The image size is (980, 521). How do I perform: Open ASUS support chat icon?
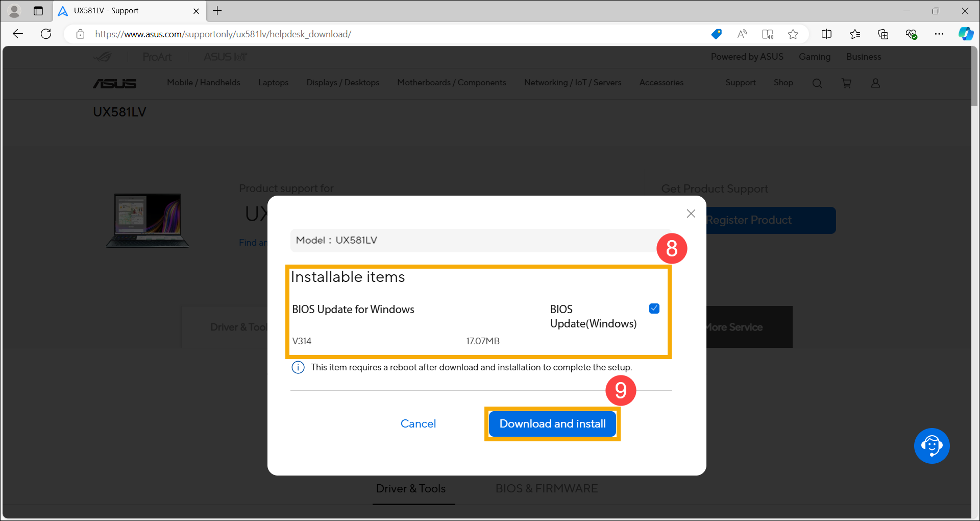click(x=932, y=446)
